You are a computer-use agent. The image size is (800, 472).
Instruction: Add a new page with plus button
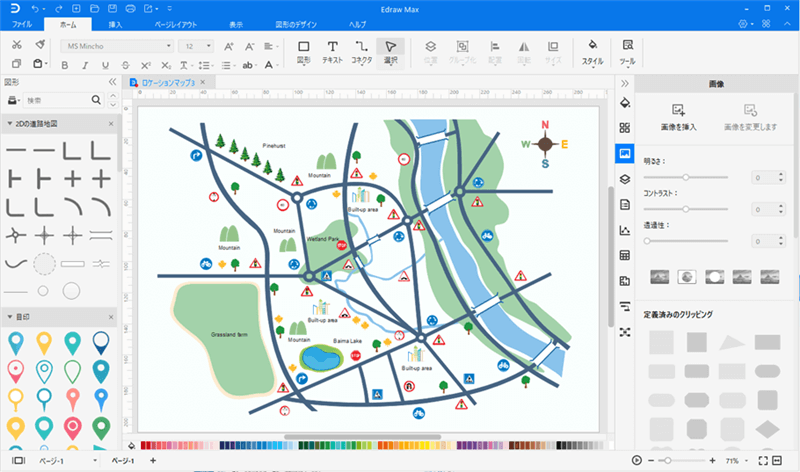[152, 460]
